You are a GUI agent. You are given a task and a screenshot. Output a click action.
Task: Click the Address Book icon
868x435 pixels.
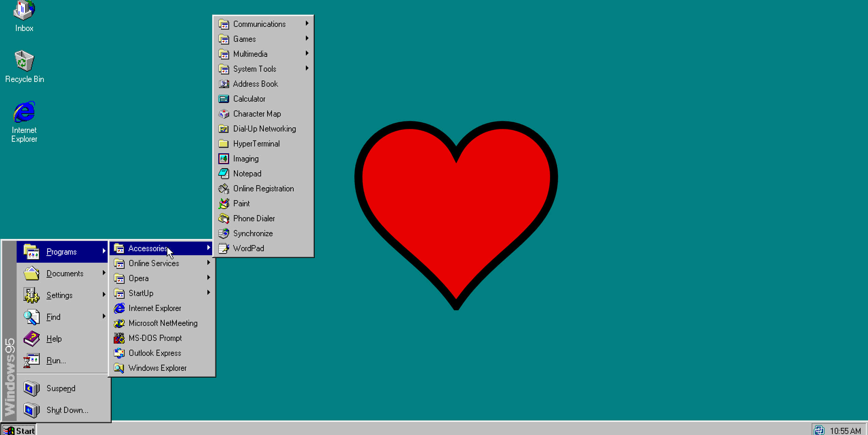point(223,84)
